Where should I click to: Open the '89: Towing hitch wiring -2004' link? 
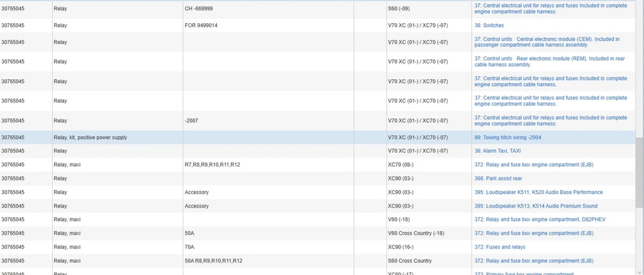[508, 138]
